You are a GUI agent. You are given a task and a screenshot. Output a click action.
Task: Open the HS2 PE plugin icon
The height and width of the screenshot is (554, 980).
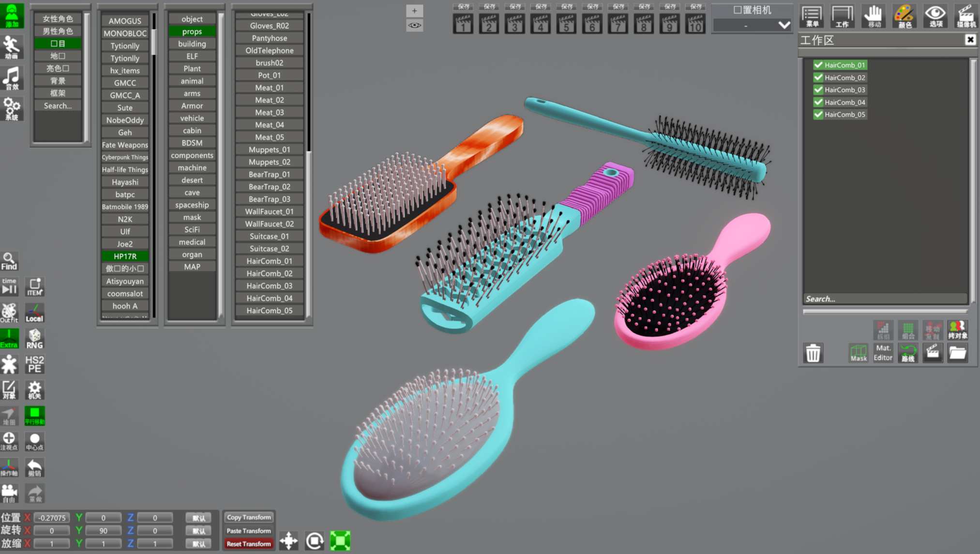coord(34,364)
